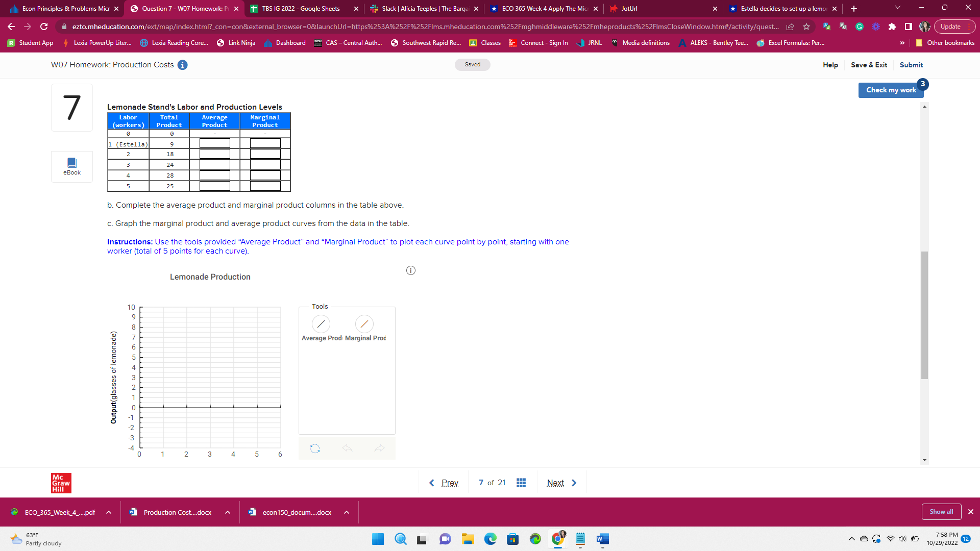Image resolution: width=980 pixels, height=551 pixels.
Task: Click Next to go to question 8
Action: coord(555,482)
